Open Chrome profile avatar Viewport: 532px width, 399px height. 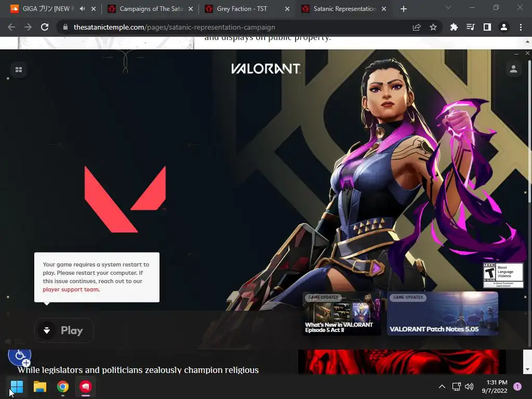[x=504, y=27]
